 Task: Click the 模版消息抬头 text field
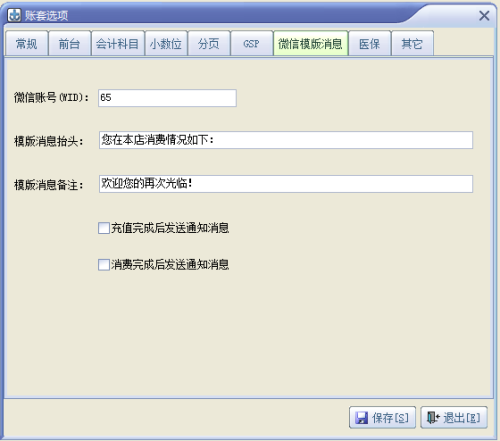[x=286, y=140]
